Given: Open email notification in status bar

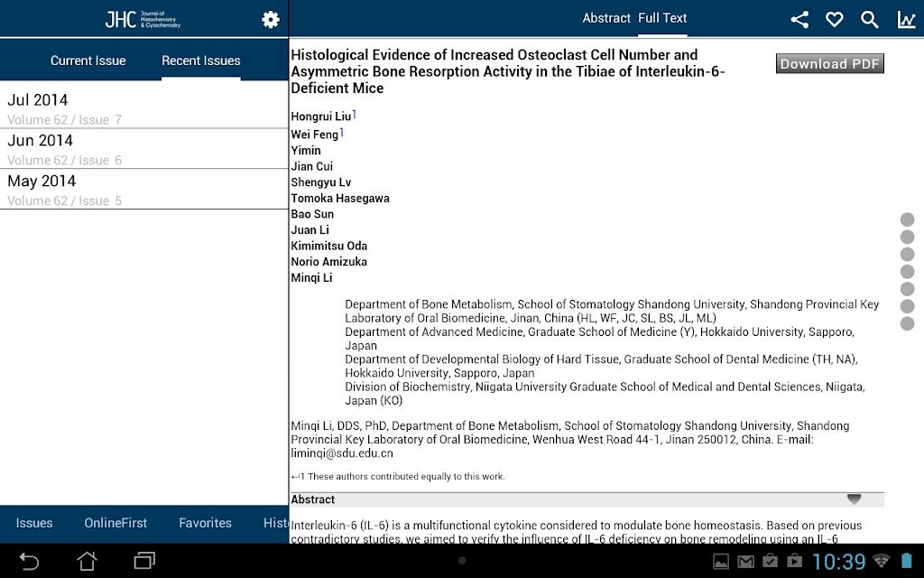Looking at the screenshot, I should coord(745,562).
